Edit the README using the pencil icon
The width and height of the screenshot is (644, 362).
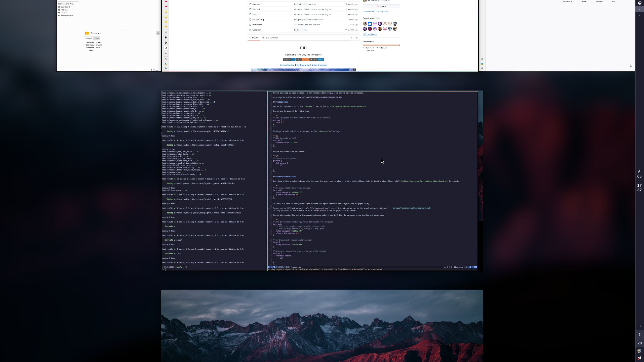tap(351, 37)
